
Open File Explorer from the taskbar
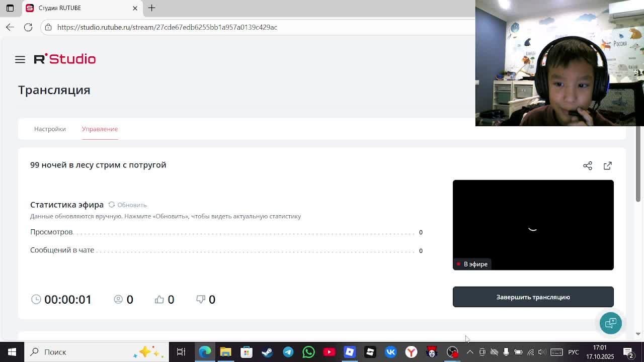tap(226, 352)
